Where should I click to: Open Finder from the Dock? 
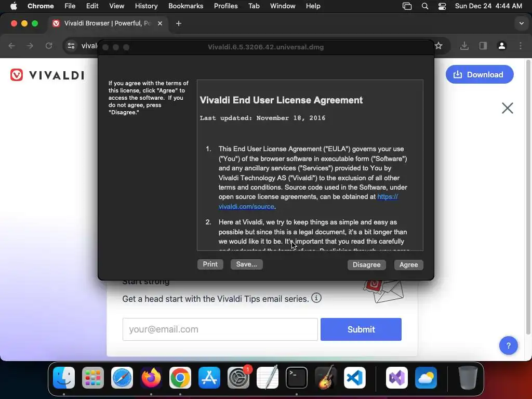[x=64, y=378]
